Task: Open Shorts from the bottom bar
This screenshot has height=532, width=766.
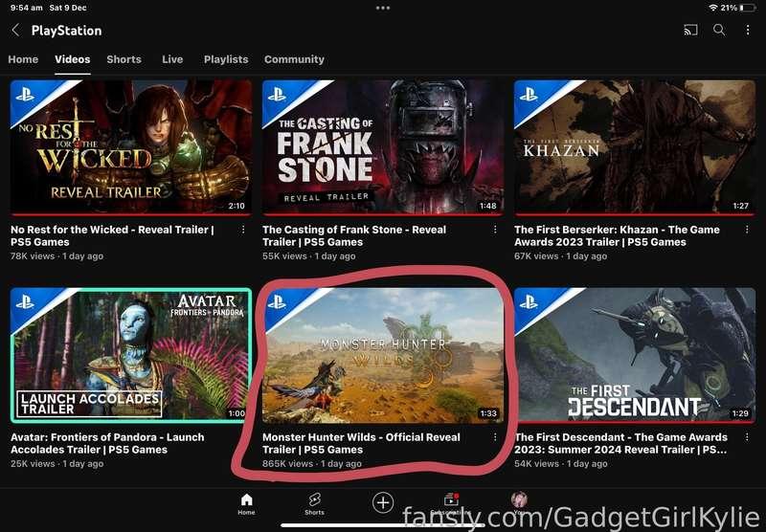Action: tap(314, 504)
